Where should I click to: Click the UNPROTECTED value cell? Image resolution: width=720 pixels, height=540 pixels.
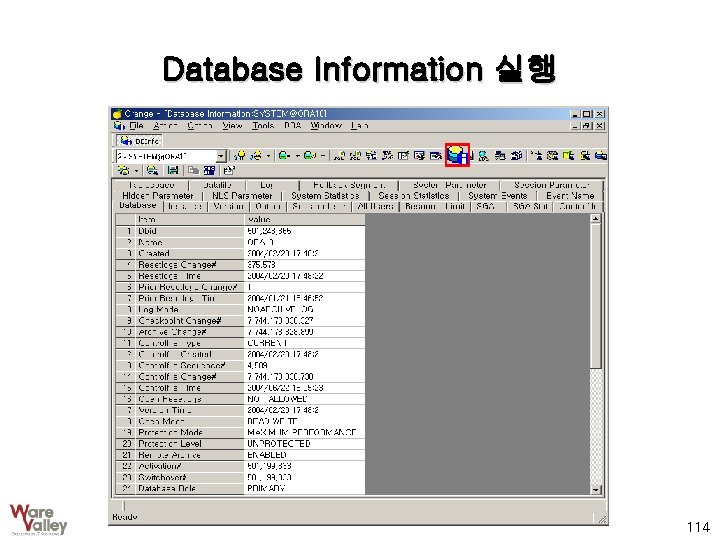click(x=304, y=444)
